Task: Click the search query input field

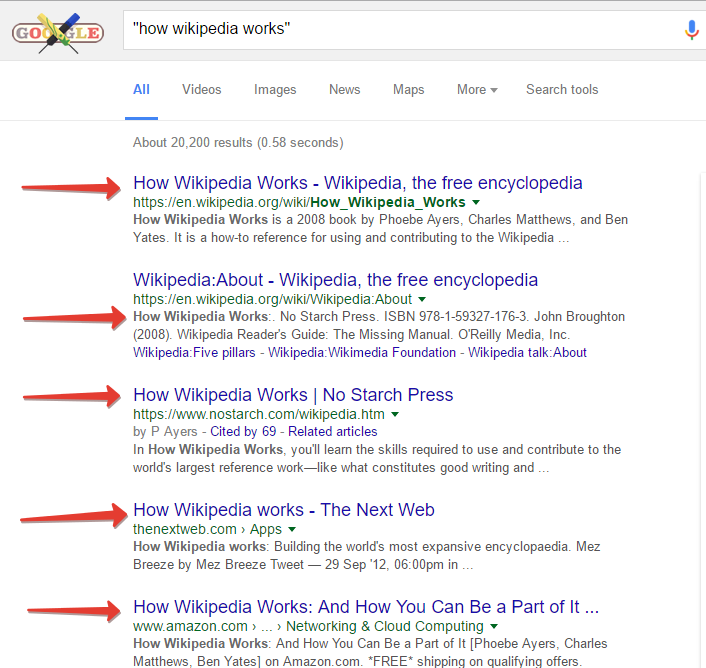Action: [x=400, y=30]
